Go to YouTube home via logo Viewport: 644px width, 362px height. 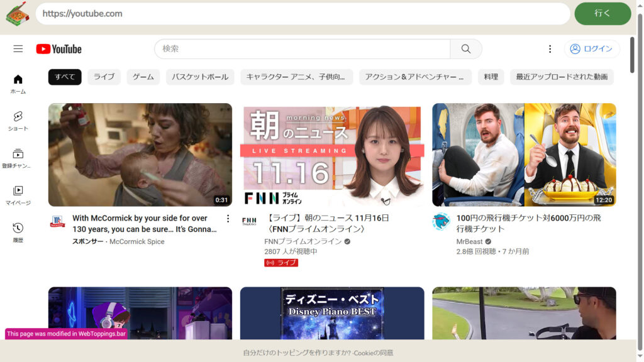pos(58,49)
